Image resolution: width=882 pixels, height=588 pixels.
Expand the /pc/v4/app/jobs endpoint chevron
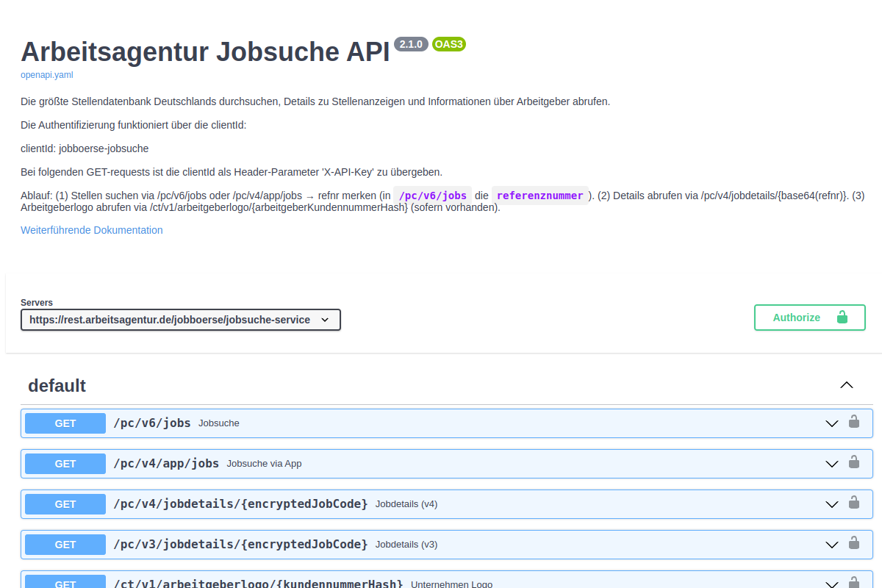[832, 464]
